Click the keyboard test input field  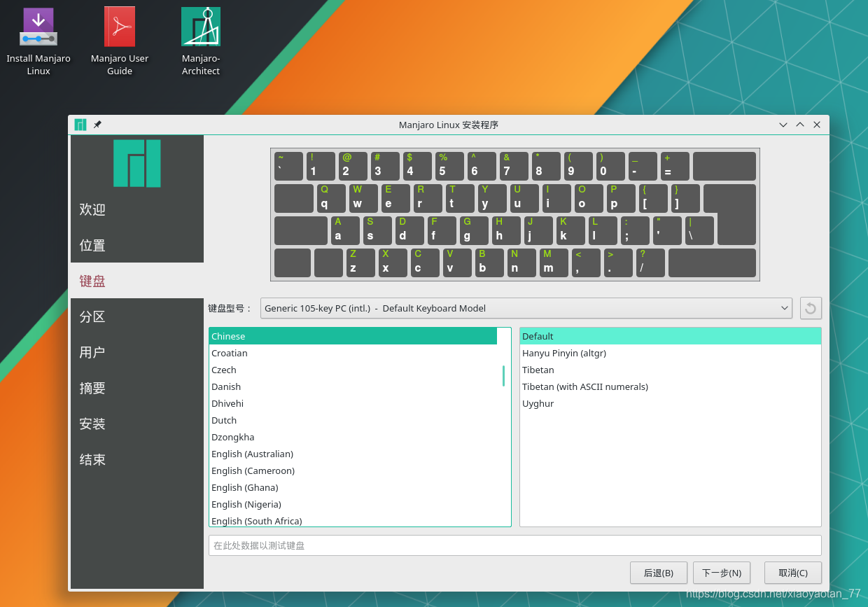coord(514,545)
